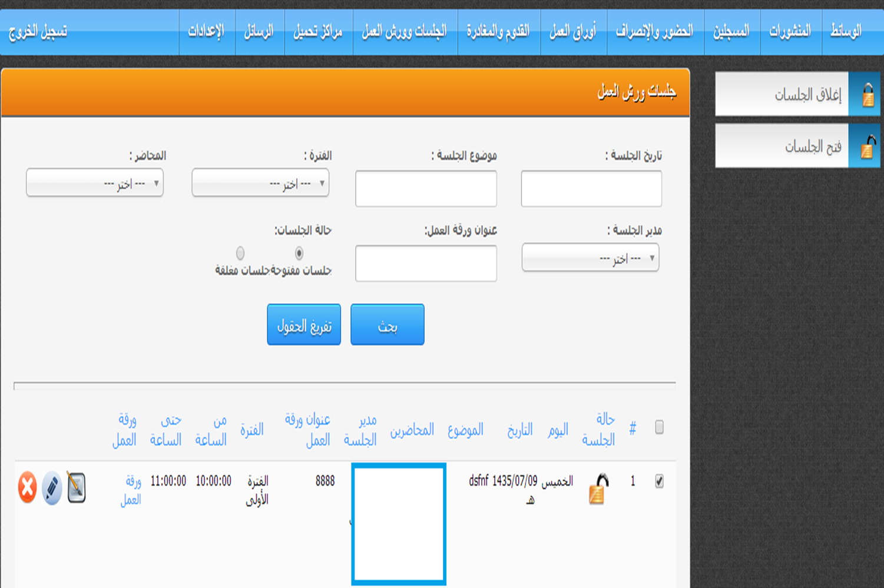Click the notepad details icon in row
The height and width of the screenshot is (588, 884).
tap(77, 487)
